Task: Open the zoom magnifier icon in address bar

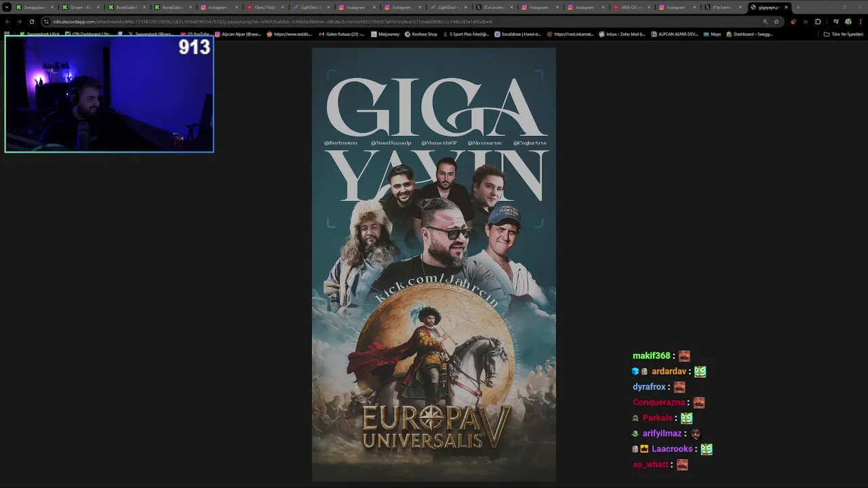Action: coord(766,21)
